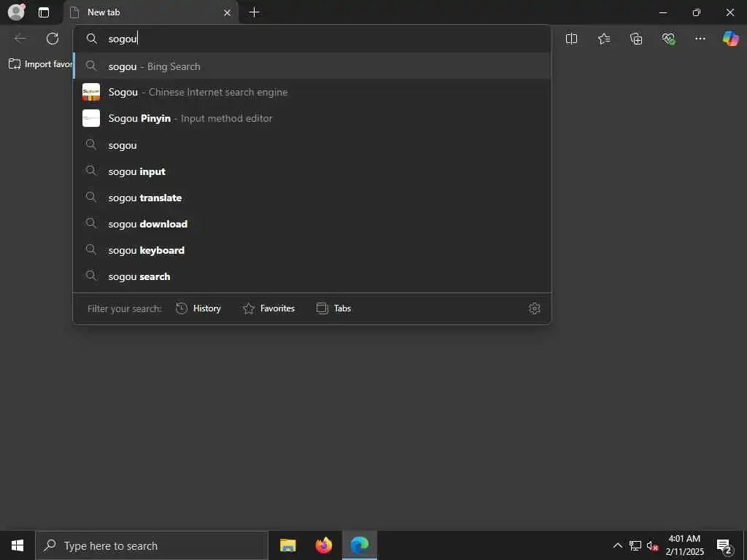Restore down the Edge window
The width and height of the screenshot is (747, 560).
(x=697, y=12)
